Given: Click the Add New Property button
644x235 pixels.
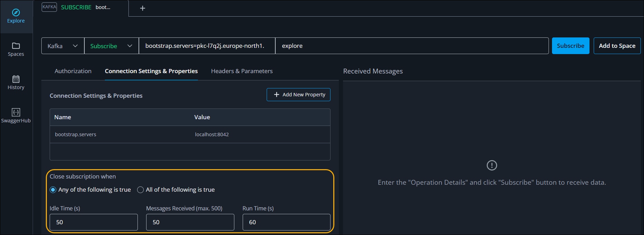Looking at the screenshot, I should (299, 95).
